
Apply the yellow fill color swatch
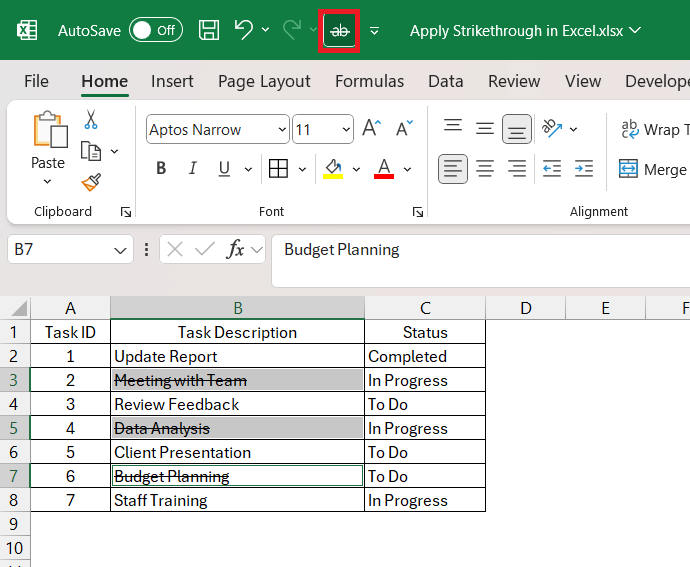(333, 169)
